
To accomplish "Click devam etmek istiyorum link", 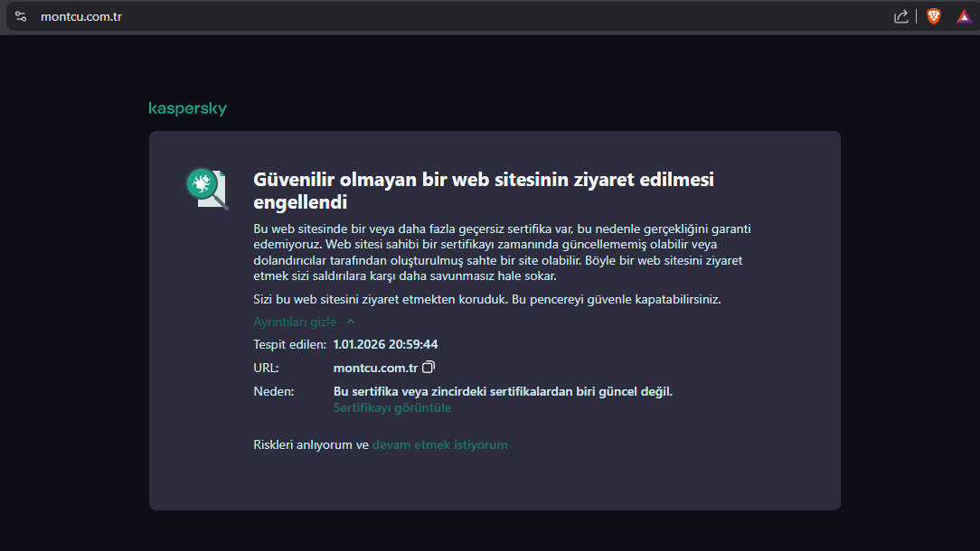I will tap(440, 444).
